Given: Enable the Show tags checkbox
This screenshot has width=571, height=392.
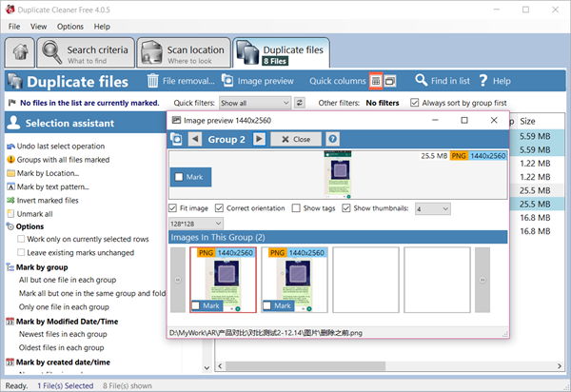Looking at the screenshot, I should tap(295, 207).
